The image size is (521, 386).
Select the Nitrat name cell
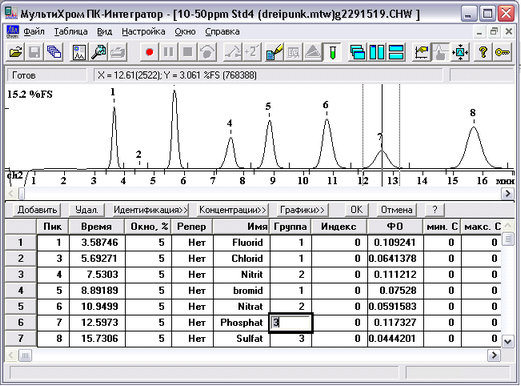(242, 306)
